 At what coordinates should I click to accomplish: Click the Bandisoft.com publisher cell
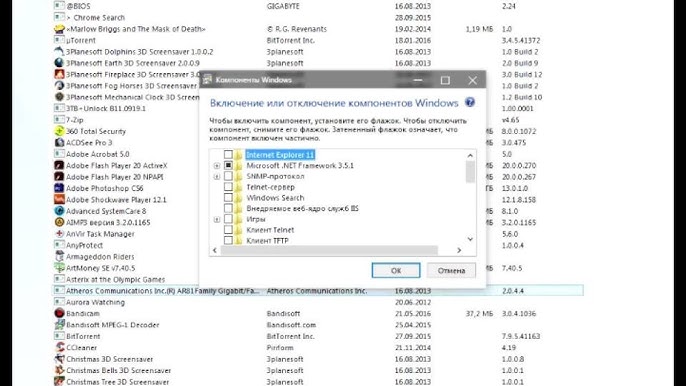pyautogui.click(x=291, y=325)
